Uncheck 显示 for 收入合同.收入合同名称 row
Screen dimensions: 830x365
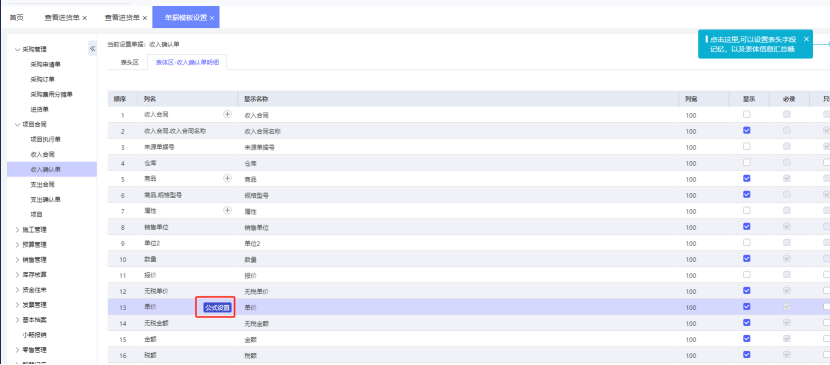(x=746, y=130)
